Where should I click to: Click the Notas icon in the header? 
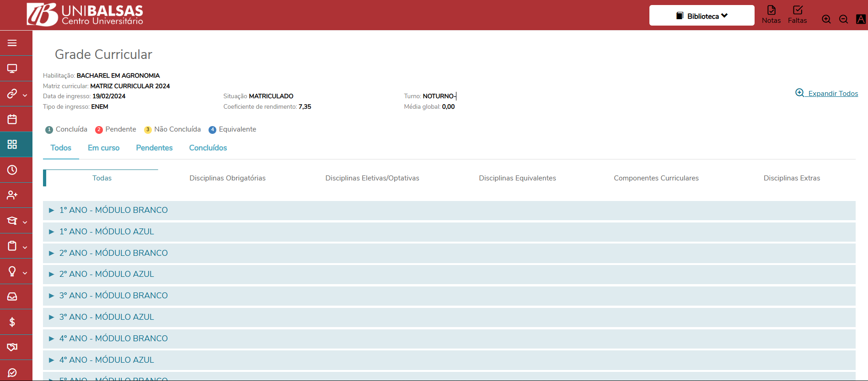pyautogui.click(x=771, y=15)
